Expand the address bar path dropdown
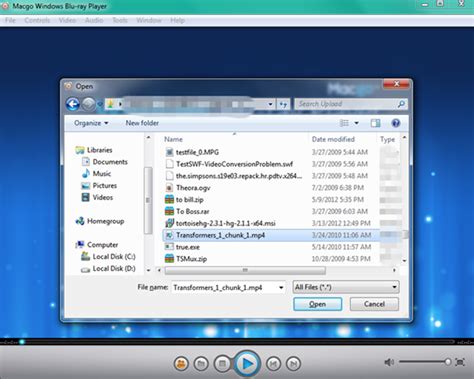 click(x=270, y=104)
